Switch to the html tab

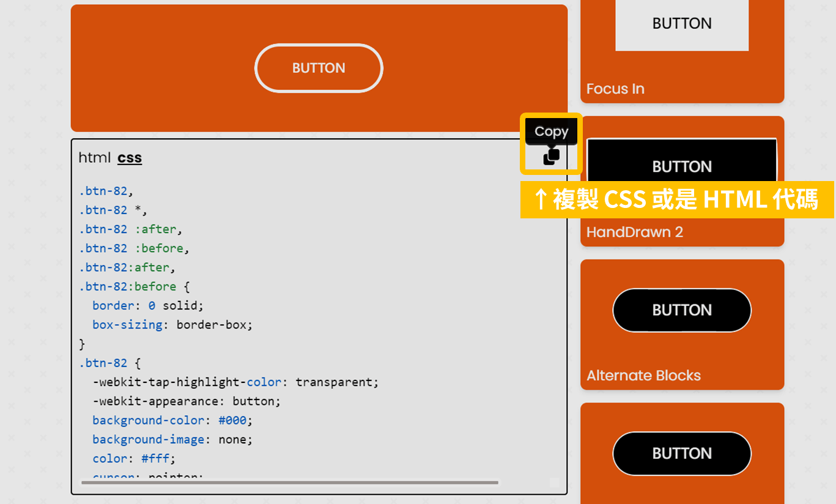pyautogui.click(x=94, y=158)
